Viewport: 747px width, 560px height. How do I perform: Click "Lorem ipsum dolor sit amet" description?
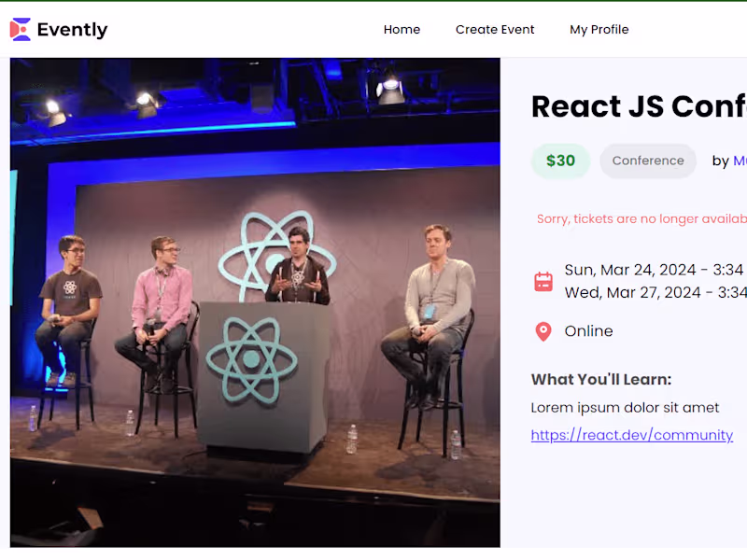[x=625, y=408]
